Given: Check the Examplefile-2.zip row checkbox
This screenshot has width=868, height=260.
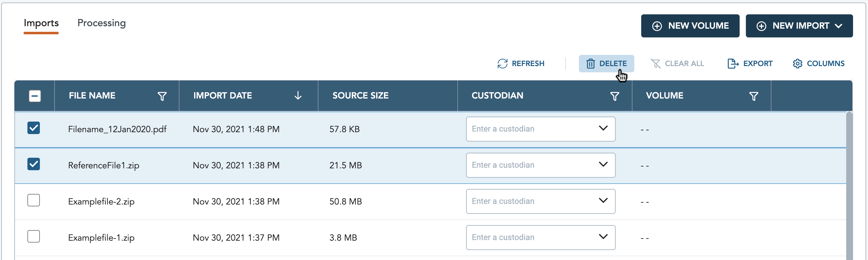Looking at the screenshot, I should click(34, 200).
